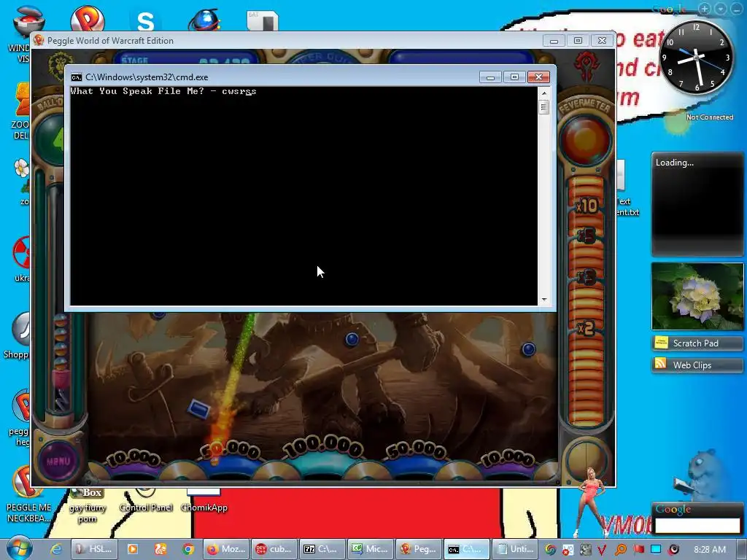
Task: Click the sidebar add gadget plus button
Action: [705, 9]
